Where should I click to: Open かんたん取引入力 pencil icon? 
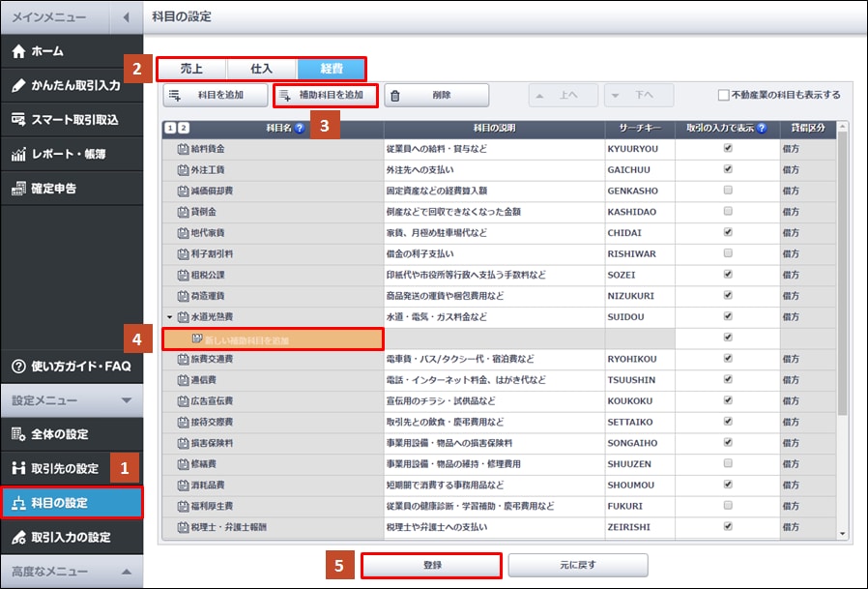tap(17, 85)
